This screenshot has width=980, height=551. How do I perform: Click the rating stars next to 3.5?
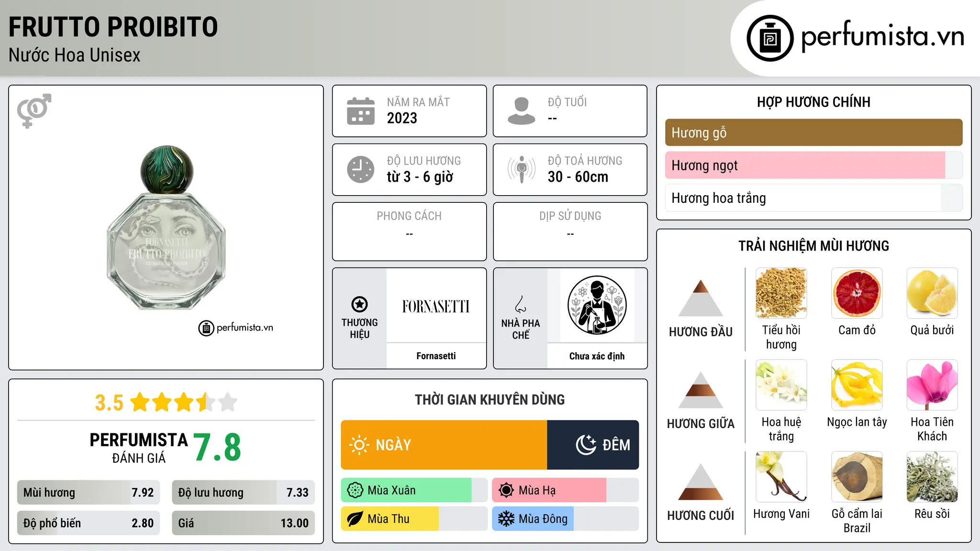(184, 402)
